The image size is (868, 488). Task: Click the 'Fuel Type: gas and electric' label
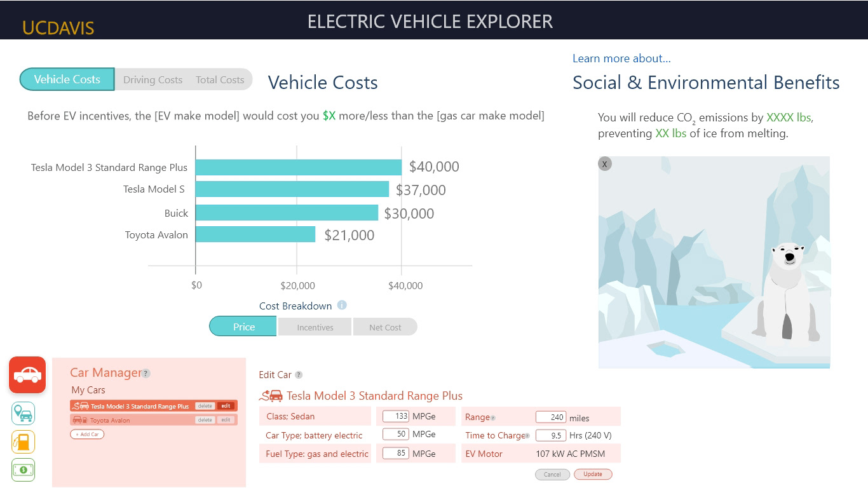tap(317, 454)
